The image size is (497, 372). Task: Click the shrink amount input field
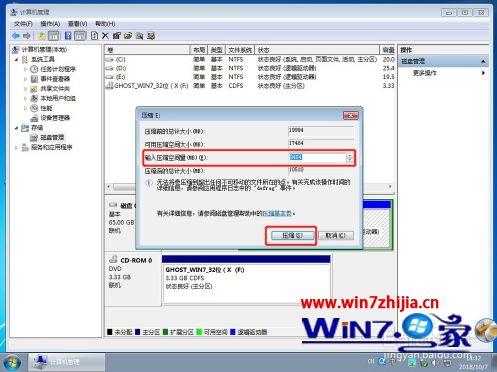pyautogui.click(x=317, y=157)
